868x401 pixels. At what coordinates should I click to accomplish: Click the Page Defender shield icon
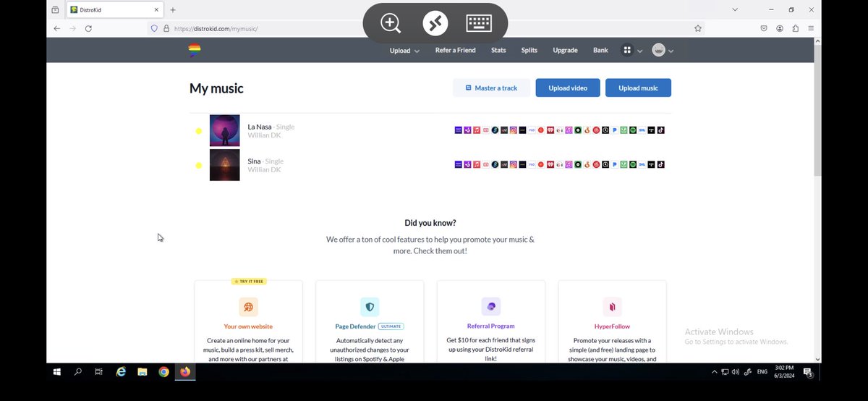point(370,306)
